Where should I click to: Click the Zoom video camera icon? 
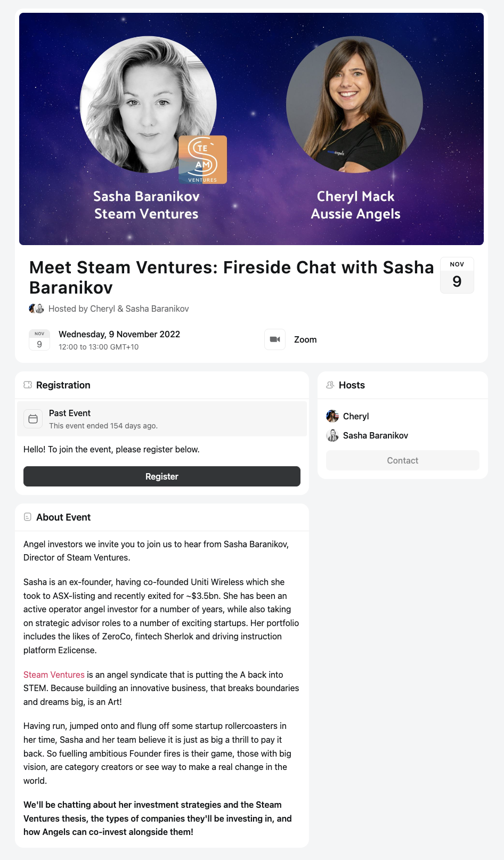coord(275,339)
